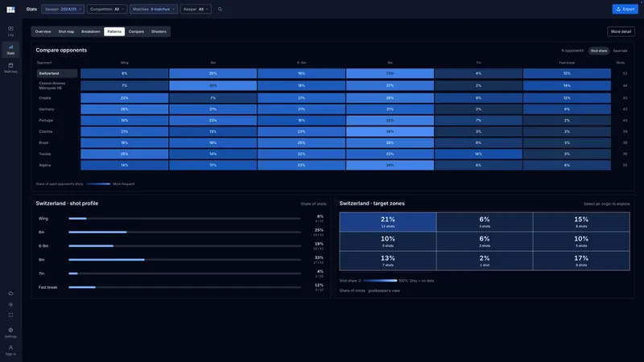Click the Fast break bar in shot profile
The image size is (644, 362).
pos(185,287)
